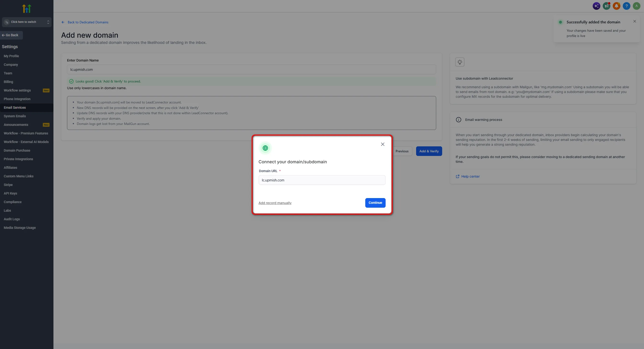Go to Domain Purchase

click(17, 150)
